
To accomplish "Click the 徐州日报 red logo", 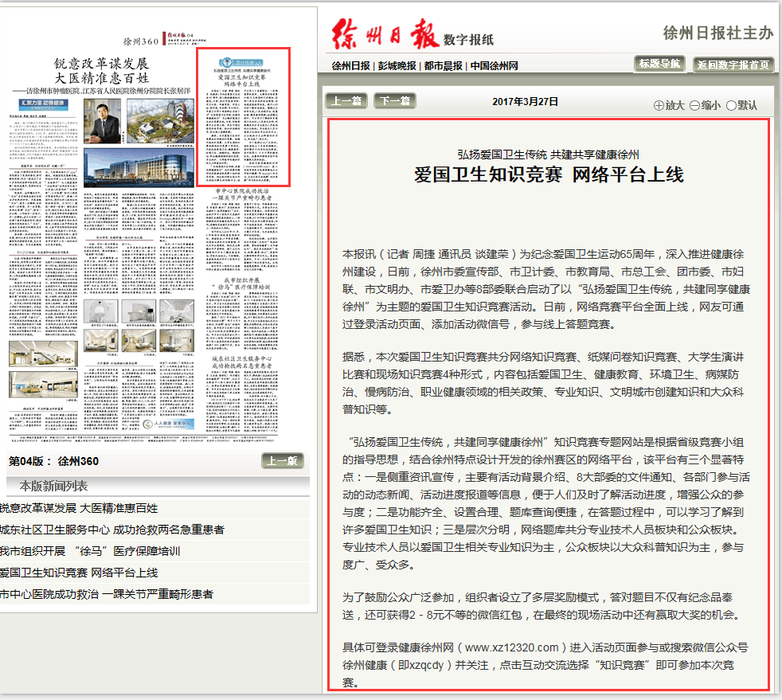I will point(385,34).
